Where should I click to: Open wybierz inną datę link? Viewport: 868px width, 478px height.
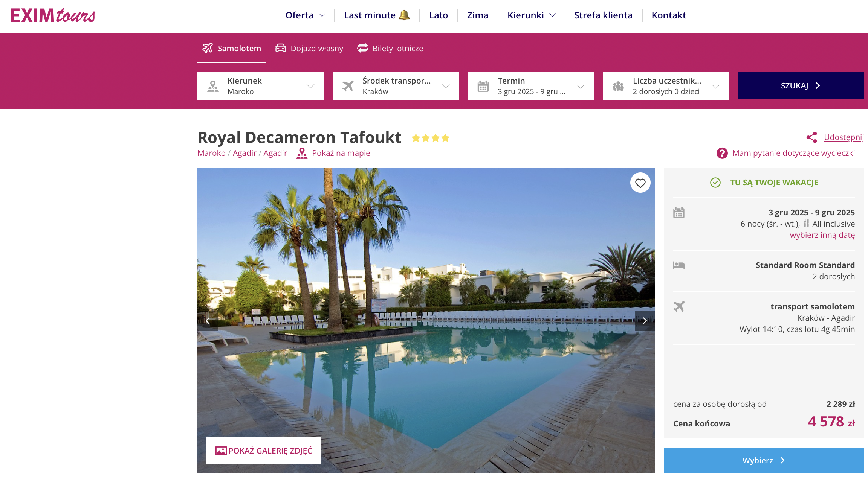[822, 235]
